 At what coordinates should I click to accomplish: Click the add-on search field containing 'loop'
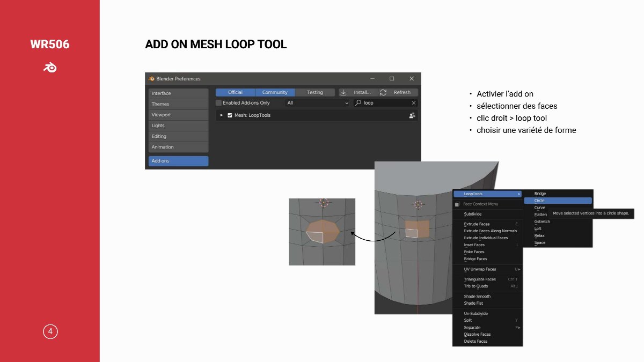(x=385, y=103)
